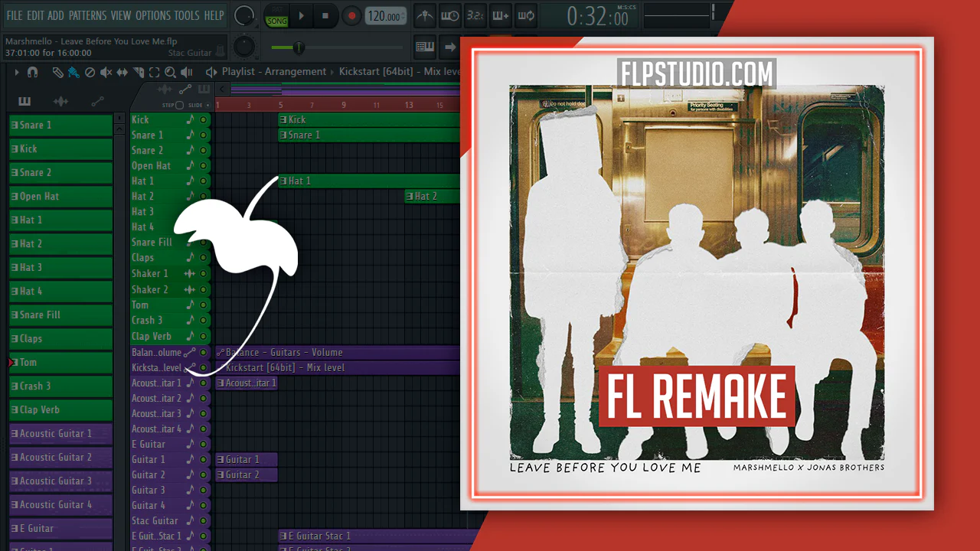Click the main volume knob
The height and width of the screenshot is (551, 980).
(x=244, y=15)
